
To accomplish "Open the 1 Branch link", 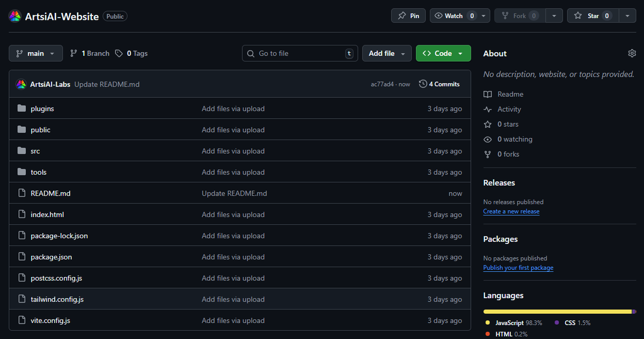I will [90, 53].
